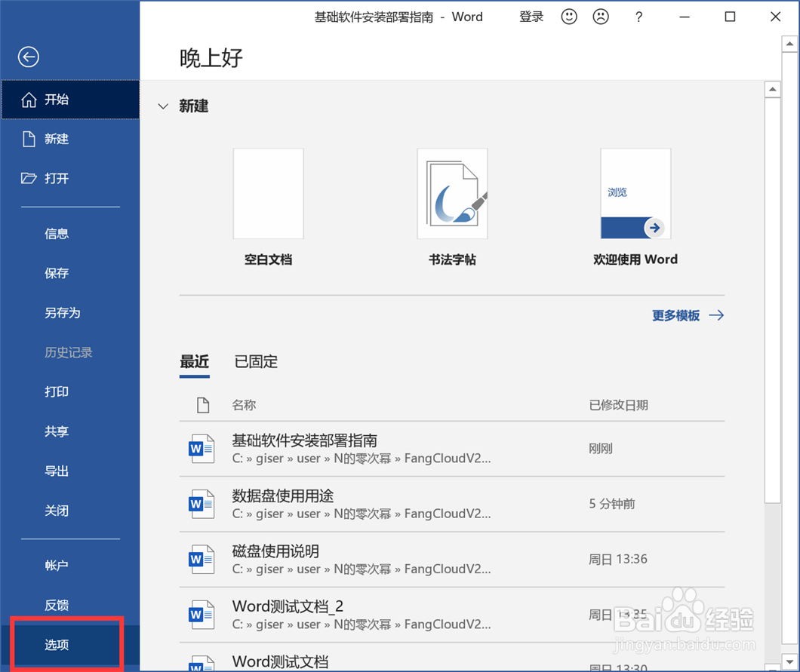The width and height of the screenshot is (800, 672).
Task: Open 共享 in the sidebar
Action: pos(70,431)
